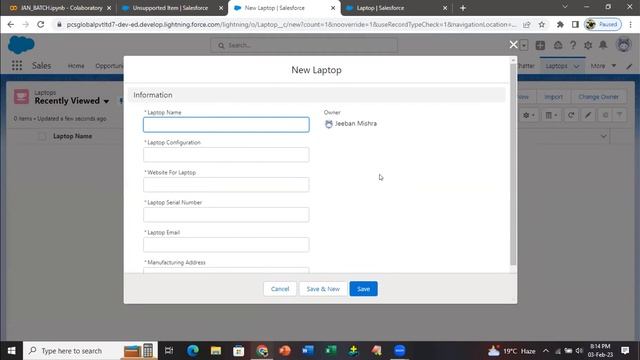Viewport: 640px width, 360px height.
Task: Open the Salesforce help question mark
Action: (573, 45)
